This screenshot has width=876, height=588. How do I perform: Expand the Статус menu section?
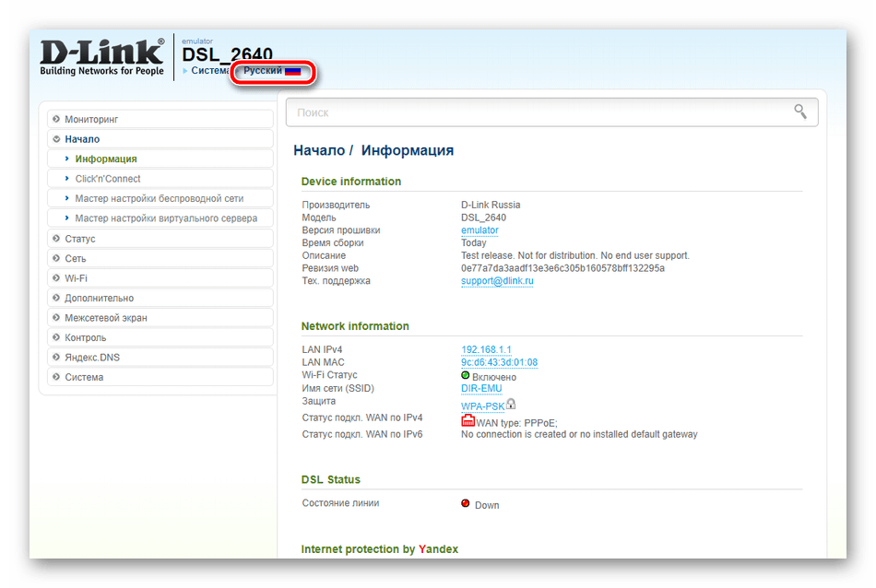160,239
